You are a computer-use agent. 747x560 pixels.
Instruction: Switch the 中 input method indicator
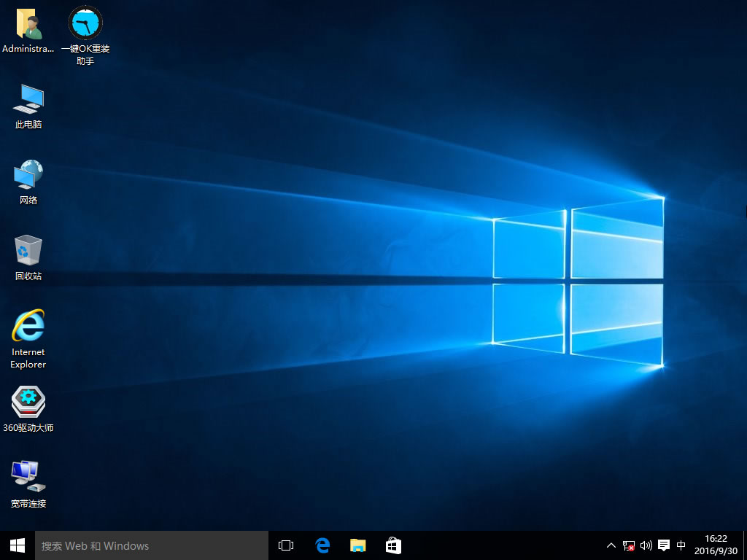click(x=681, y=545)
